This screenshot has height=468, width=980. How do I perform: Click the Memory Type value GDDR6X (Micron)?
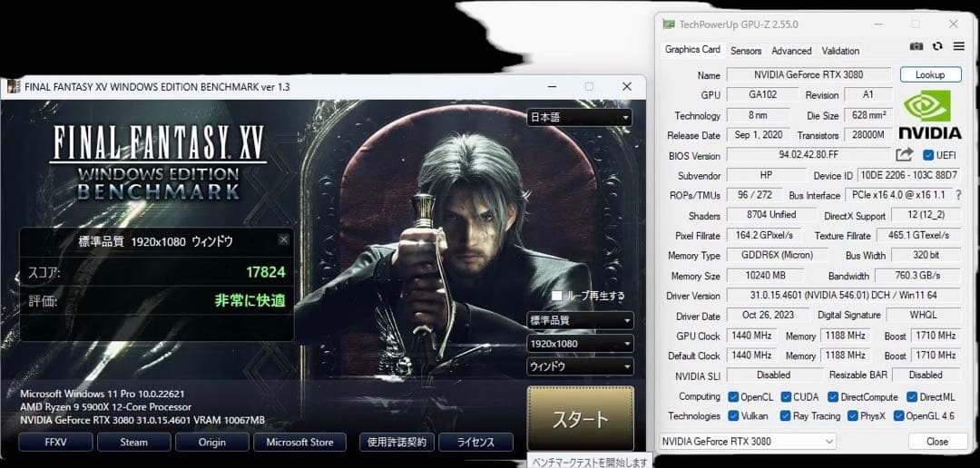click(778, 255)
